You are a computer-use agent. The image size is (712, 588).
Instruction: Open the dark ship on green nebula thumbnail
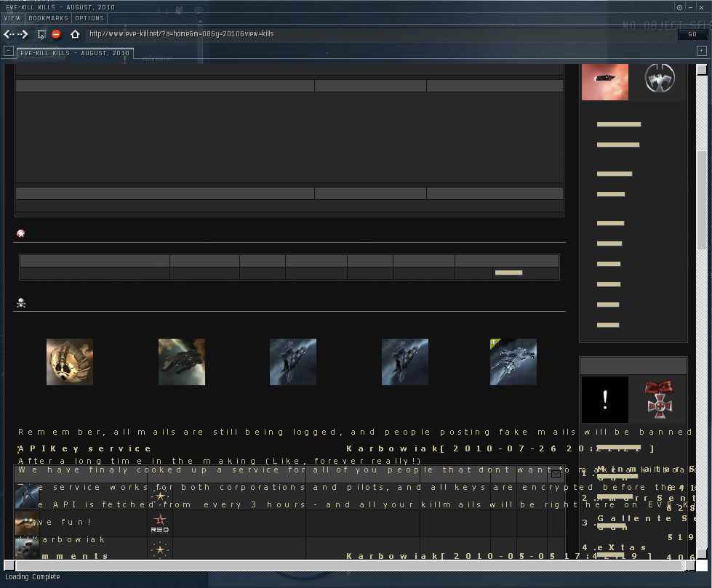point(182,362)
